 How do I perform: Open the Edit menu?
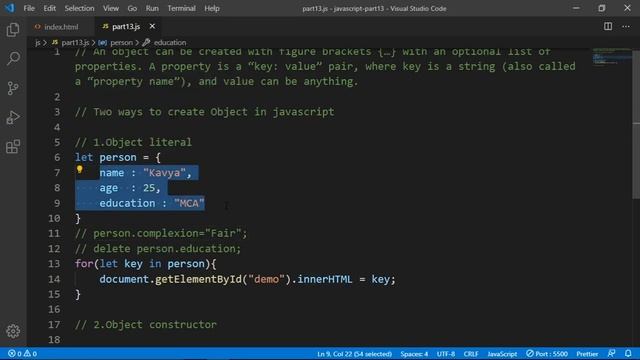49,8
